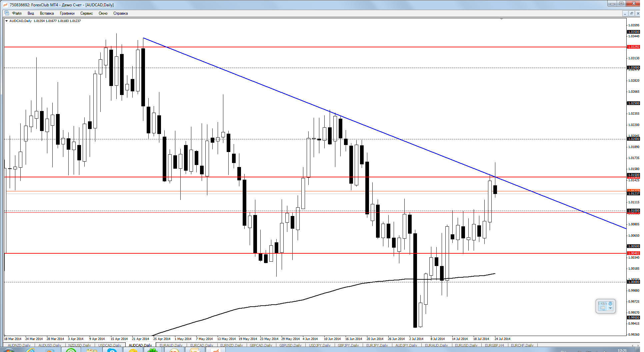Click the 1.00500 price scale label
The height and width of the screenshot is (352, 644).
634,246
